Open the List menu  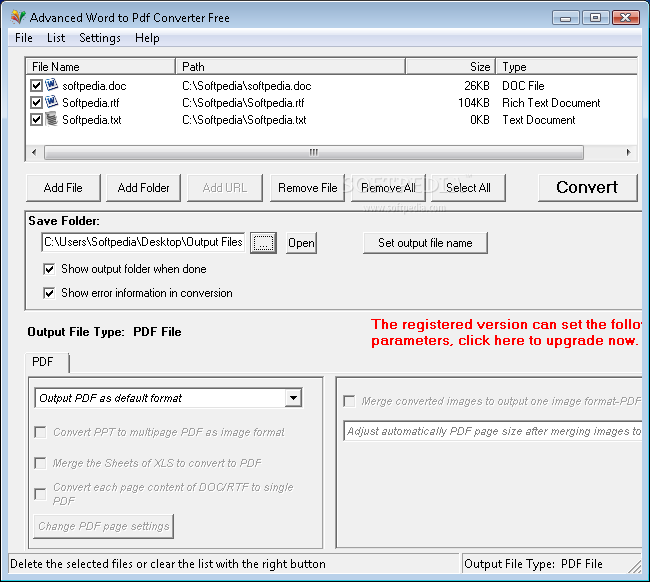(56, 38)
